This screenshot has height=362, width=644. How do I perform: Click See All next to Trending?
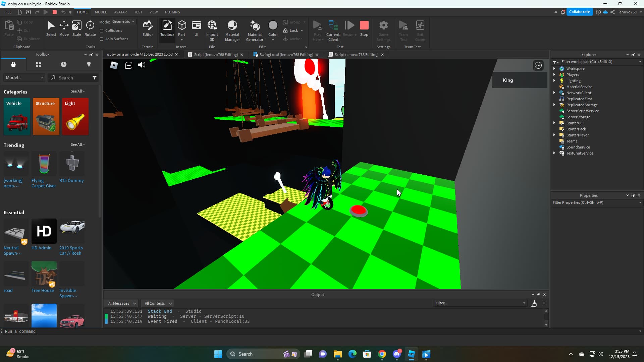(x=77, y=144)
